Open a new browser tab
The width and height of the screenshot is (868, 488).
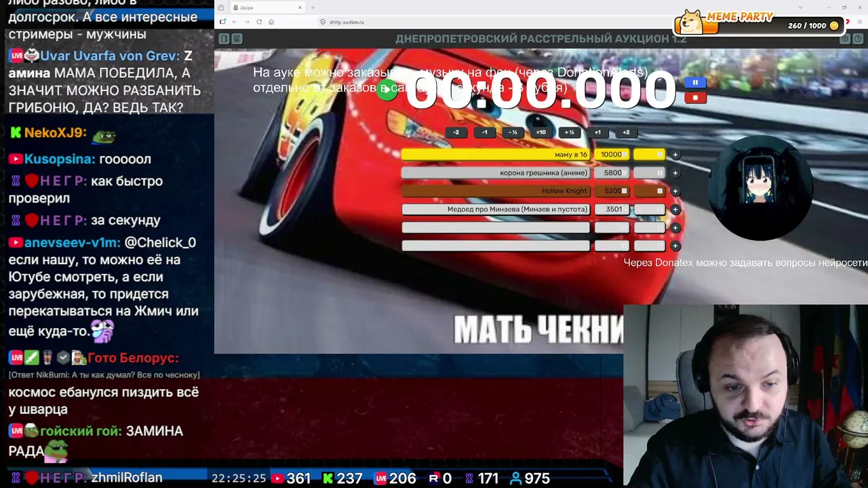pos(313,7)
